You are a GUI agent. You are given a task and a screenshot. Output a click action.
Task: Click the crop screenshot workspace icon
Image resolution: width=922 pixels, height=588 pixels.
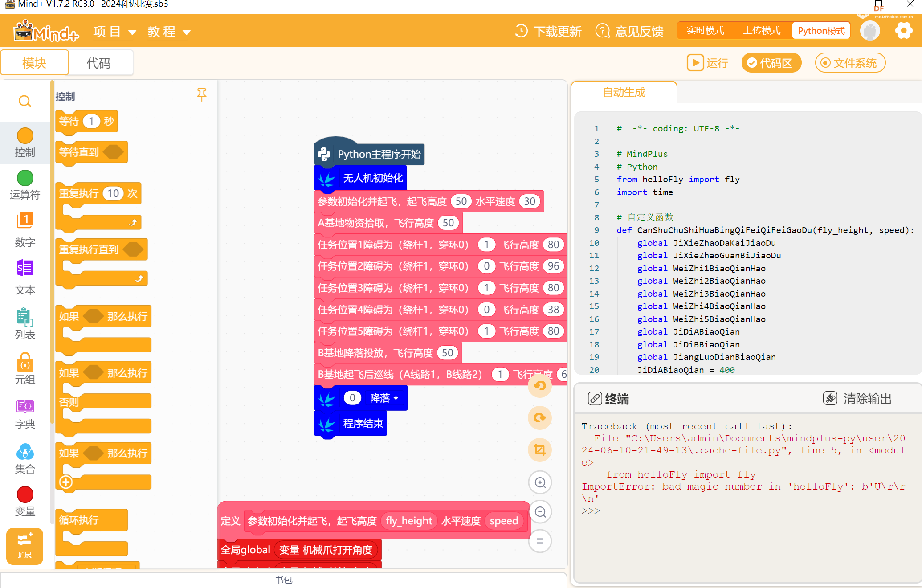[540, 450]
